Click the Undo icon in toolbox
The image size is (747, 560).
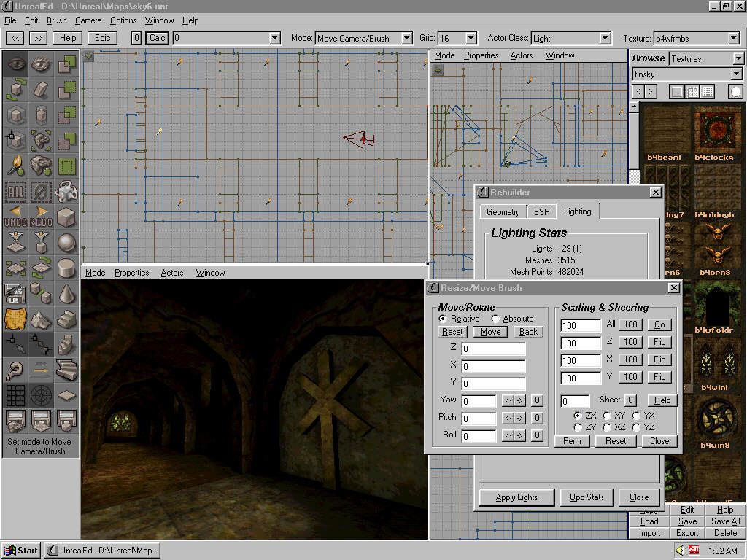click(15, 217)
